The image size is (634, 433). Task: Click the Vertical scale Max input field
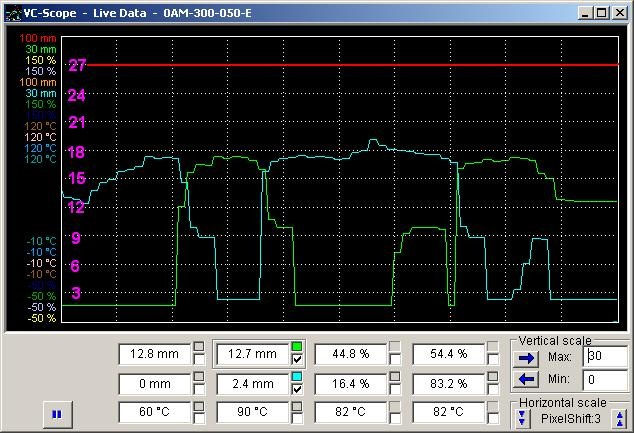(605, 356)
